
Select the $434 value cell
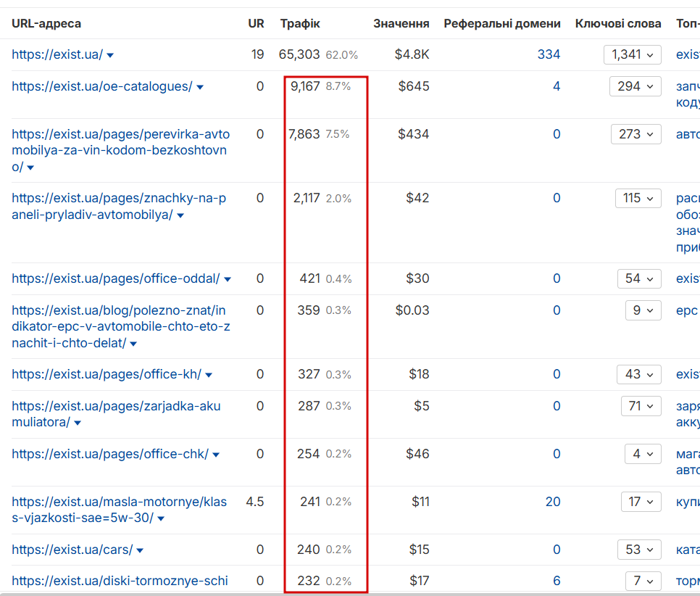pos(413,134)
